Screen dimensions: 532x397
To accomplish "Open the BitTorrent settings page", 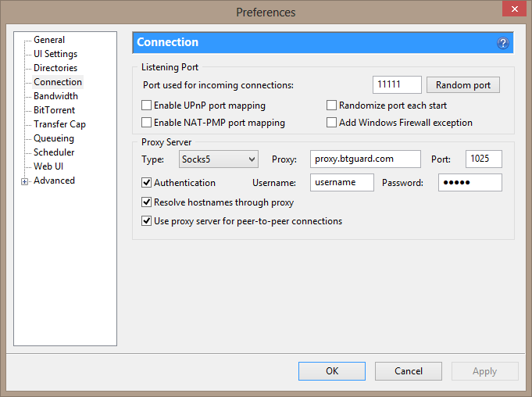I will pyautogui.click(x=54, y=110).
